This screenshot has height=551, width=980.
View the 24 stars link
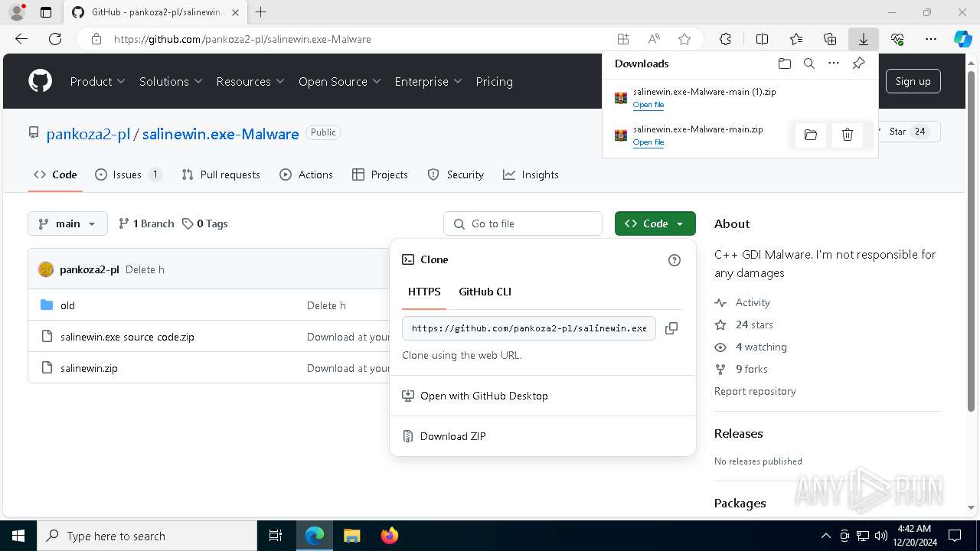point(754,324)
